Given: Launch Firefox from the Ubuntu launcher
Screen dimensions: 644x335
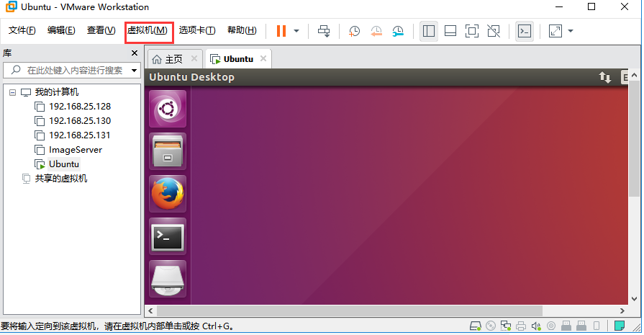Looking at the screenshot, I should pos(168,194).
